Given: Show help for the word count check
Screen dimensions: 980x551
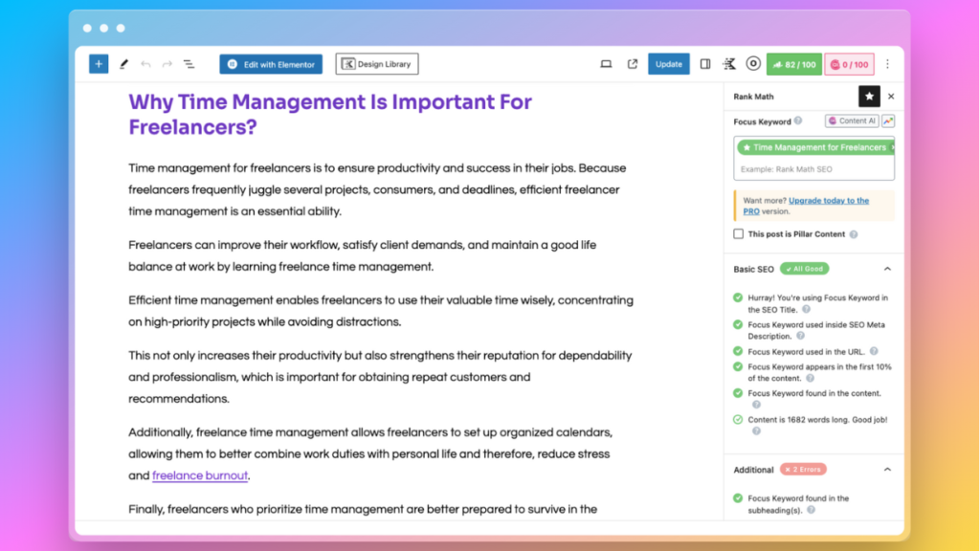Looking at the screenshot, I should pos(756,431).
